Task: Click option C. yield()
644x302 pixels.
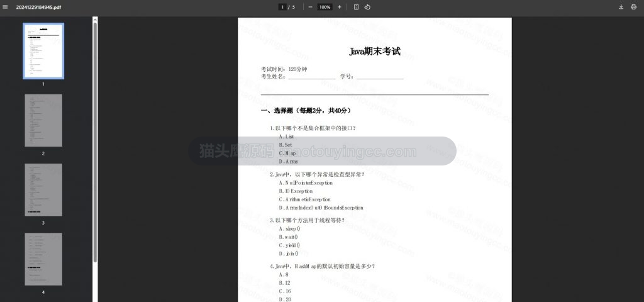Action: (289, 245)
